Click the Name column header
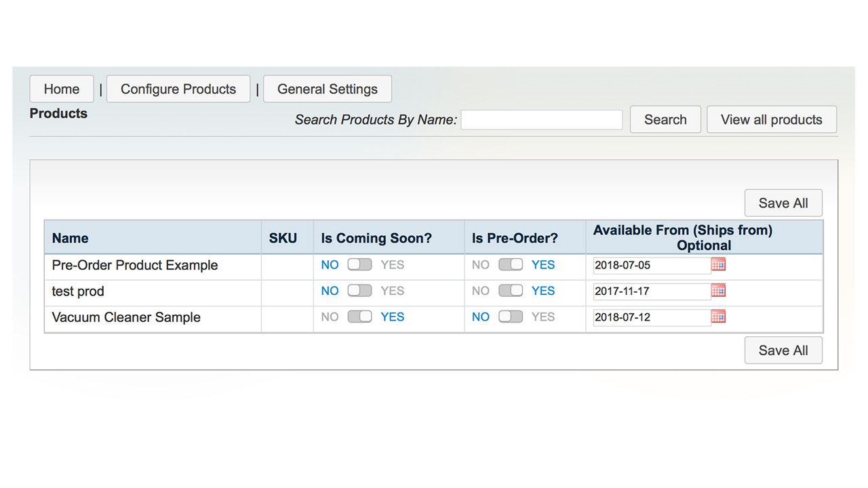The width and height of the screenshot is (868, 488). [x=70, y=238]
